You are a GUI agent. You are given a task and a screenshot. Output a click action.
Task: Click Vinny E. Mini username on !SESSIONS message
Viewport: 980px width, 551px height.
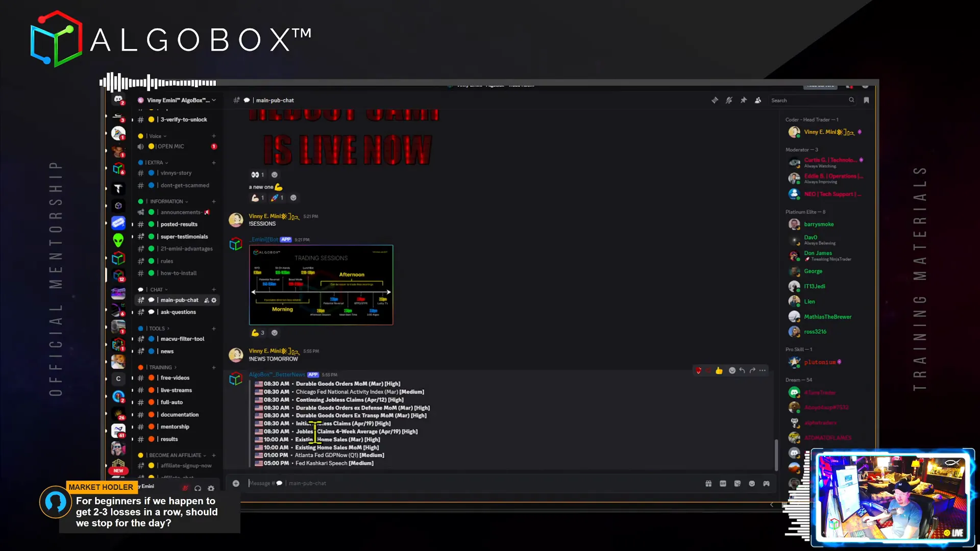pos(274,216)
